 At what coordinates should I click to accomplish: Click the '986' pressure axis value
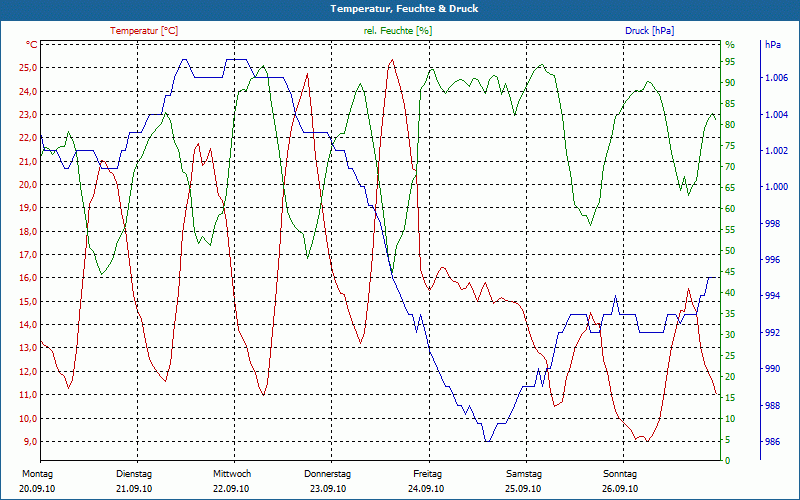(772, 442)
